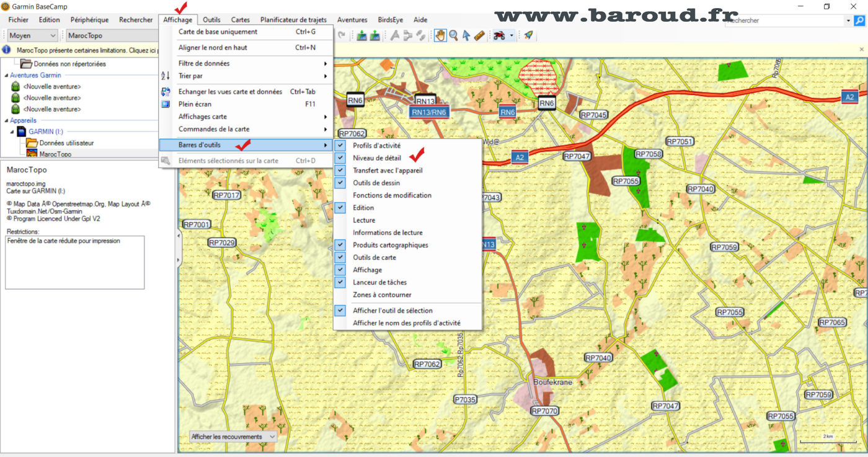Uncheck Transfert avec l'appareil toolbar
This screenshot has width=868, height=457.
tap(340, 171)
